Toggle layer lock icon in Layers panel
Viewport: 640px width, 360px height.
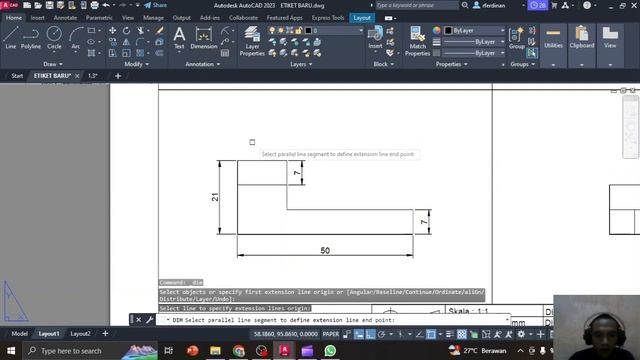pos(299,31)
